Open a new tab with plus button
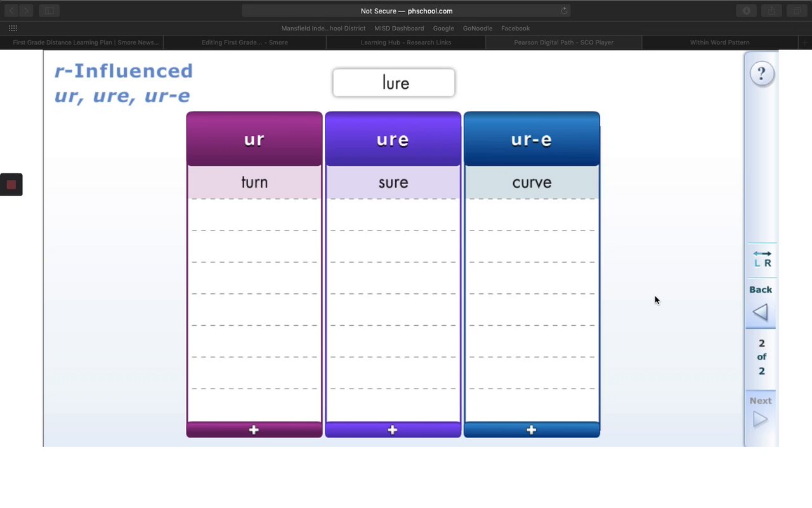This screenshot has width=812, height=508. [805, 43]
